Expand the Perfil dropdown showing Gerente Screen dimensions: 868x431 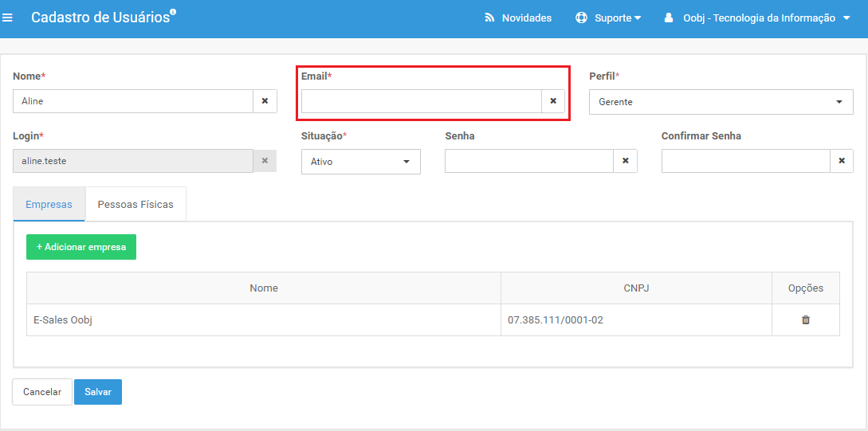point(721,102)
